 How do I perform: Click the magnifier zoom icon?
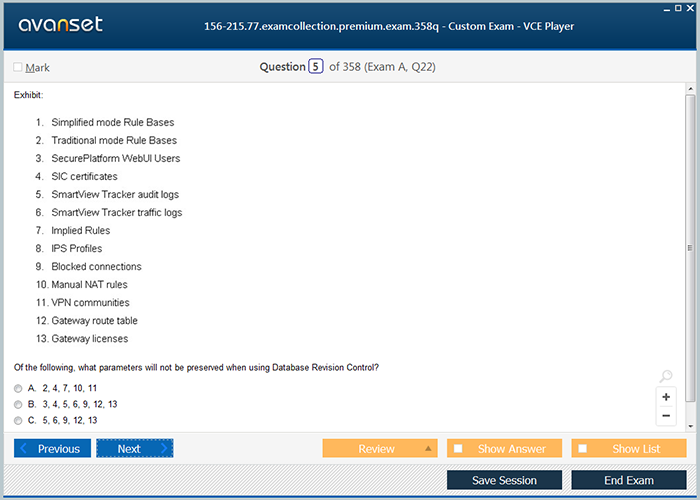point(666,377)
